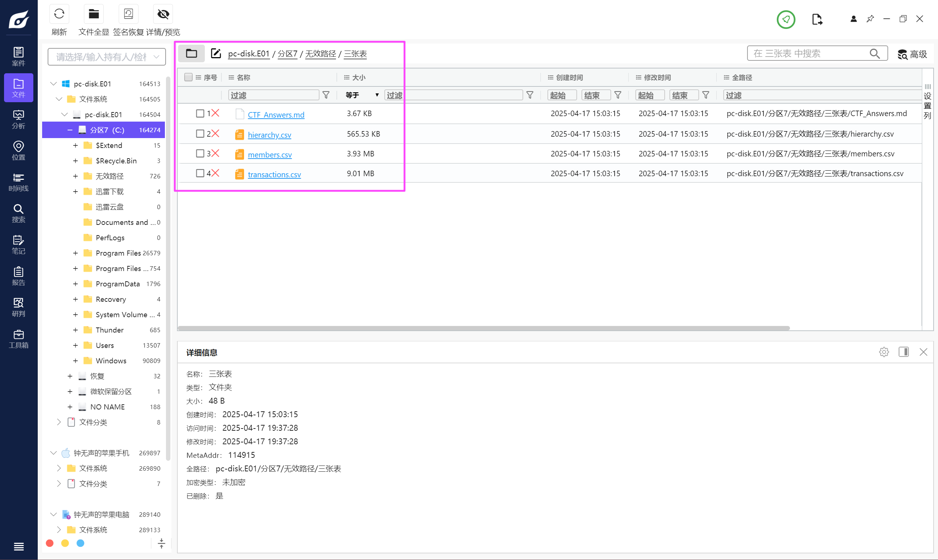This screenshot has width=938, height=560.
Task: Check the select-all checkbox in header
Action: point(188,77)
